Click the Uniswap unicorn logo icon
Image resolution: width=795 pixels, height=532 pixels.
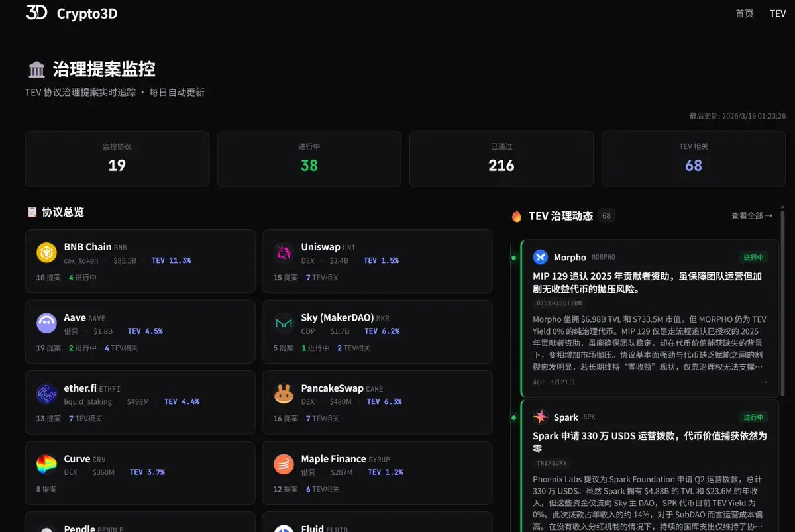click(x=284, y=252)
